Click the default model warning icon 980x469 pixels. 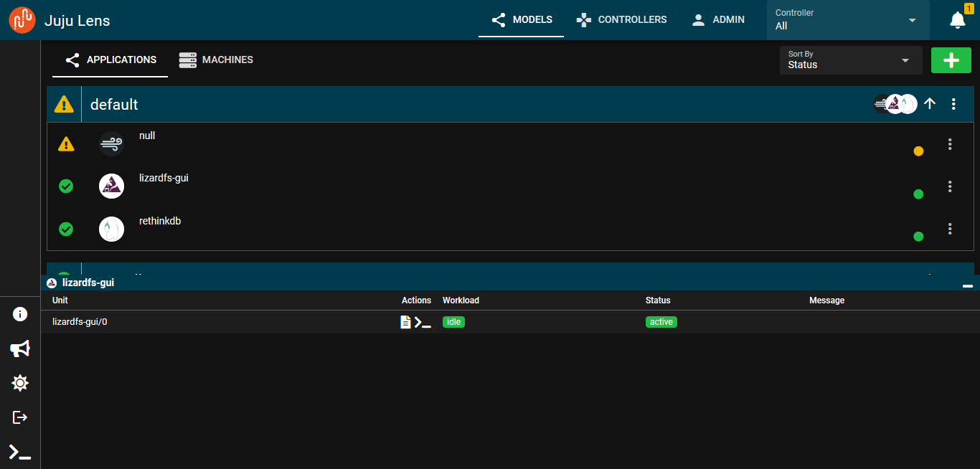(x=65, y=105)
